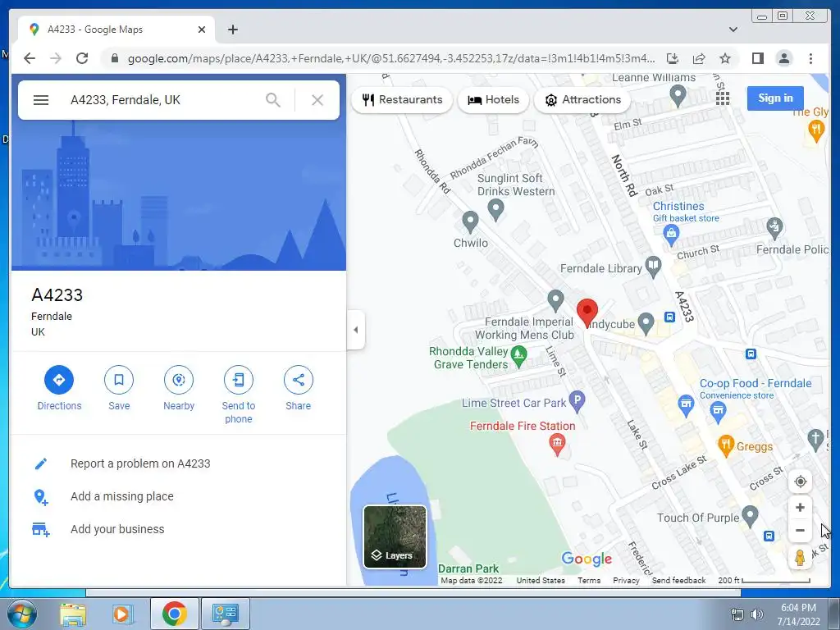Image resolution: width=840 pixels, height=630 pixels.
Task: Click the United States region link
Action: (541, 580)
